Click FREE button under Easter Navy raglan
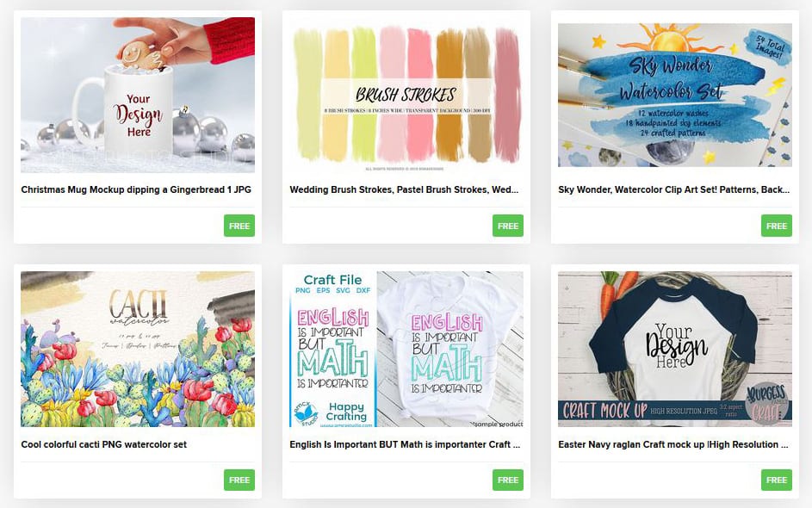 click(x=777, y=480)
